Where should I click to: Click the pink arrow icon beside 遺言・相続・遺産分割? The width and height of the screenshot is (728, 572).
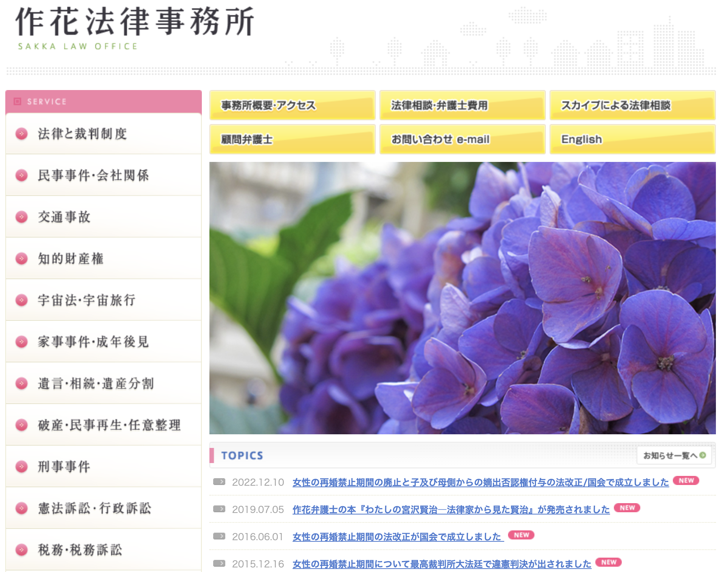click(22, 384)
